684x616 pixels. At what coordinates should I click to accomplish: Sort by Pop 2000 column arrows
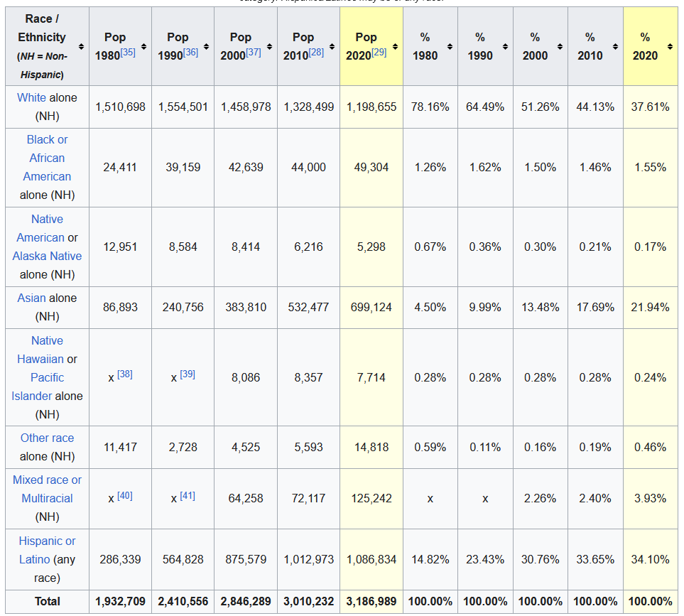269,47
